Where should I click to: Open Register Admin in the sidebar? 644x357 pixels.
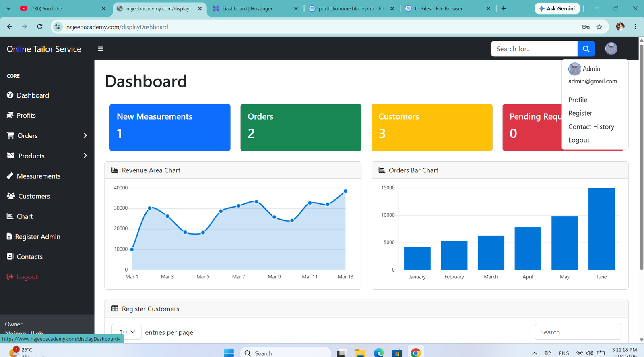(33, 237)
